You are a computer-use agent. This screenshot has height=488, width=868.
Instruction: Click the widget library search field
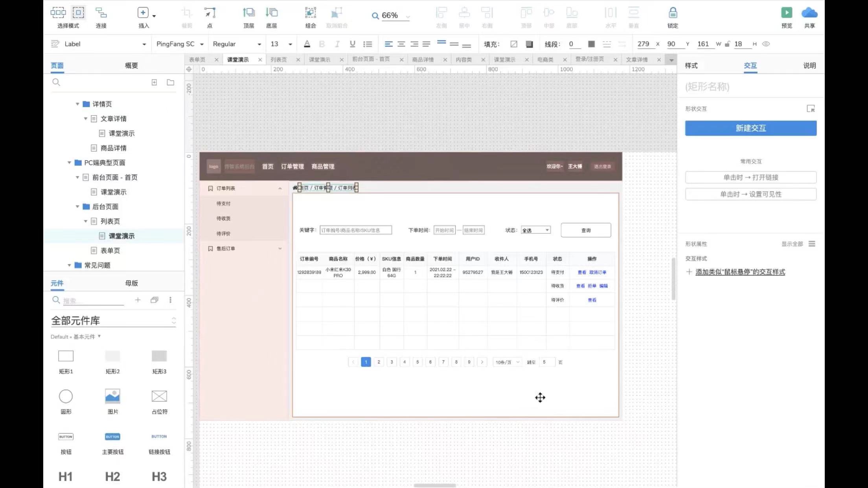point(93,301)
